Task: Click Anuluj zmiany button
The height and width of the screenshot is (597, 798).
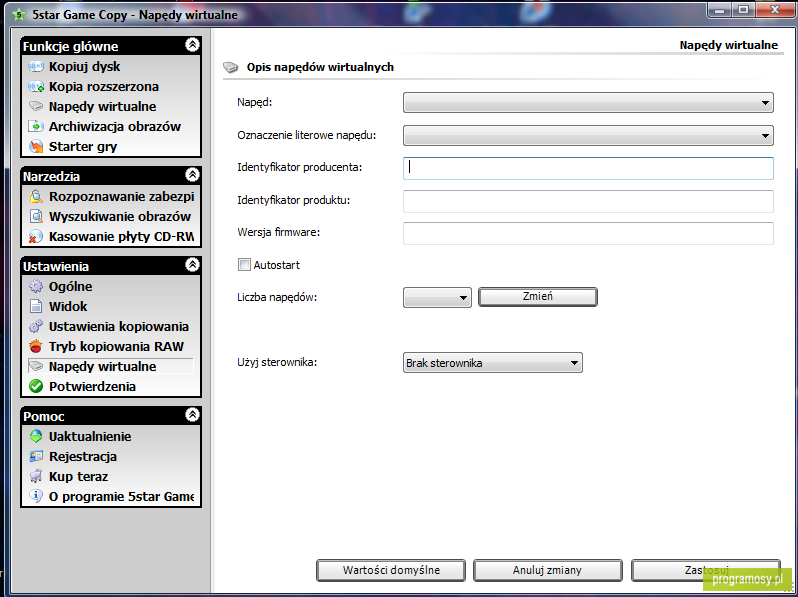Action: pos(548,570)
